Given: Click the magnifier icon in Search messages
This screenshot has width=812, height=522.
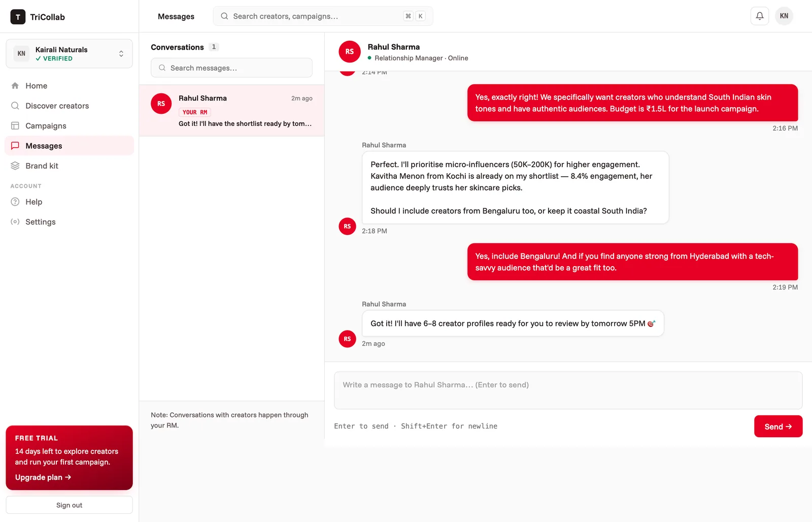Looking at the screenshot, I should pos(162,68).
